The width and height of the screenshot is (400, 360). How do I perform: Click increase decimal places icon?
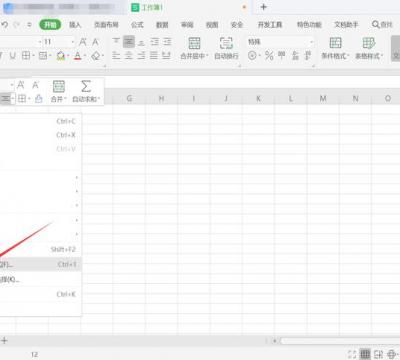[x=295, y=56]
